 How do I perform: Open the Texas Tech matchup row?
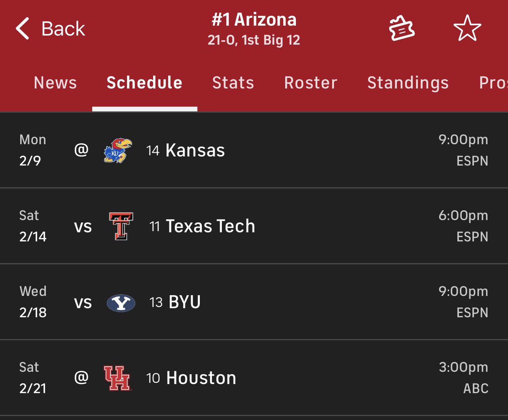[x=254, y=226]
